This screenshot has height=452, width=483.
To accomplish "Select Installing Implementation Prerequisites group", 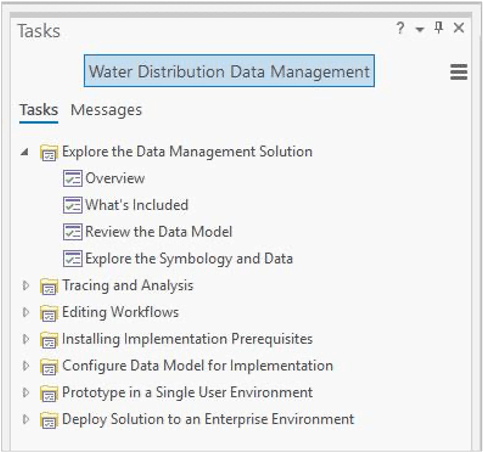I will tap(187, 339).
